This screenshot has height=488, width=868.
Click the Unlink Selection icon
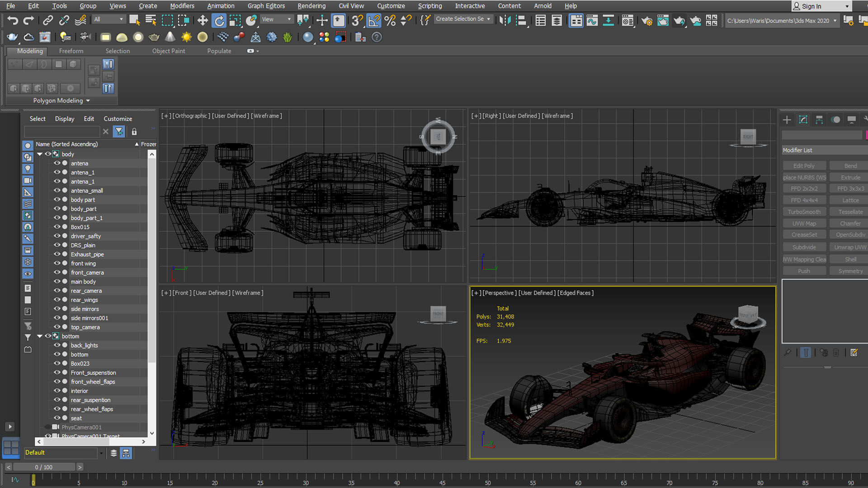point(64,20)
